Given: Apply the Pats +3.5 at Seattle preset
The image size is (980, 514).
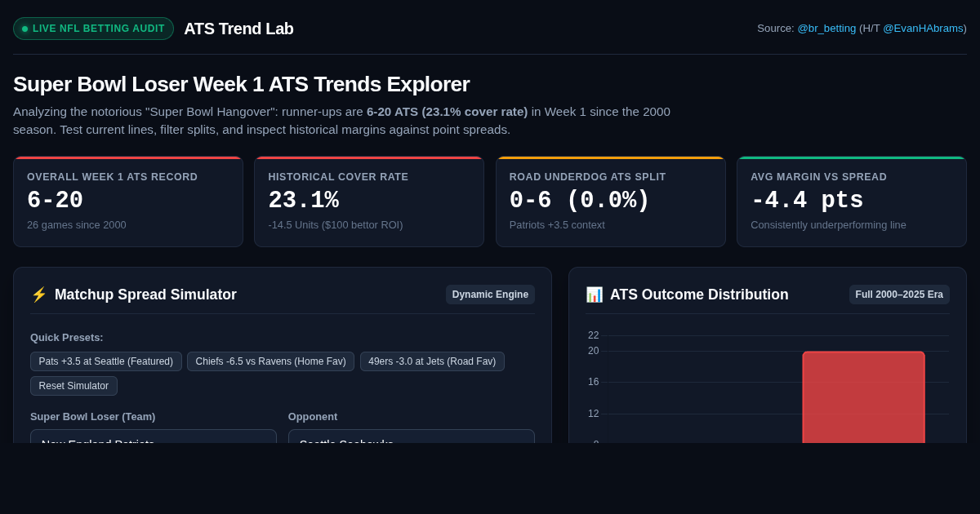Looking at the screenshot, I should 106,361.
